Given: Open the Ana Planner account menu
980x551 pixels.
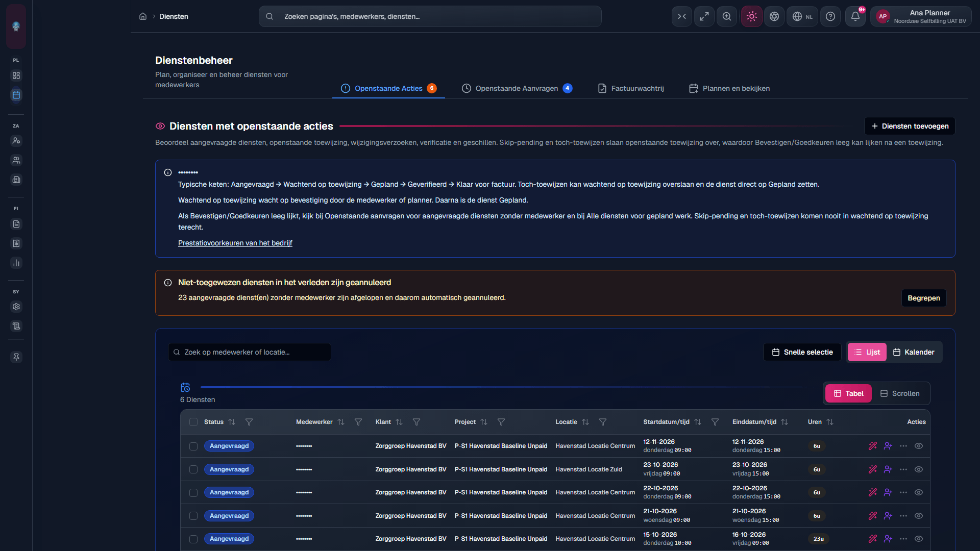Looking at the screenshot, I should tap(921, 16).
